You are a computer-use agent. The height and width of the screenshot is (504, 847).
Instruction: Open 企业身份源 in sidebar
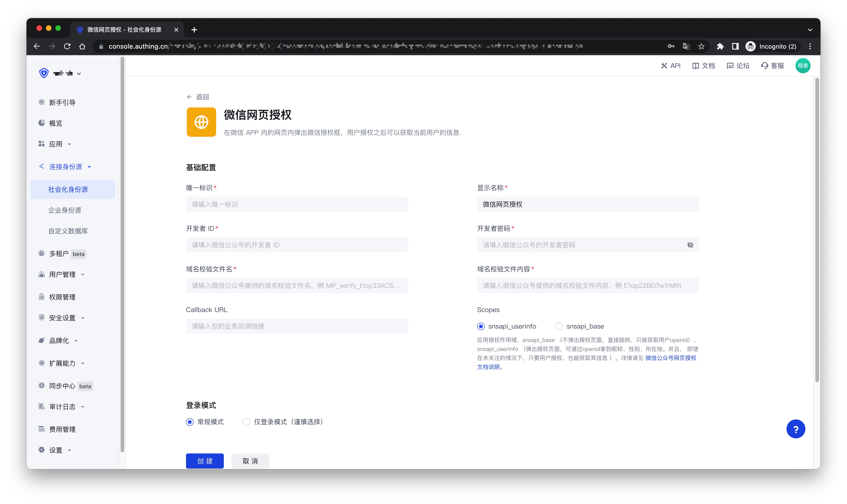pos(65,210)
